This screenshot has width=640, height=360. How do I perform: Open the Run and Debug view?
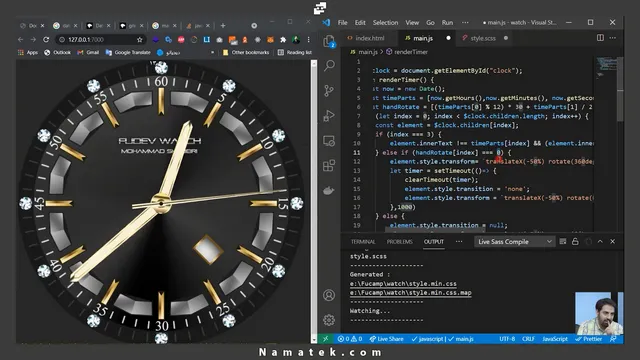[329, 116]
